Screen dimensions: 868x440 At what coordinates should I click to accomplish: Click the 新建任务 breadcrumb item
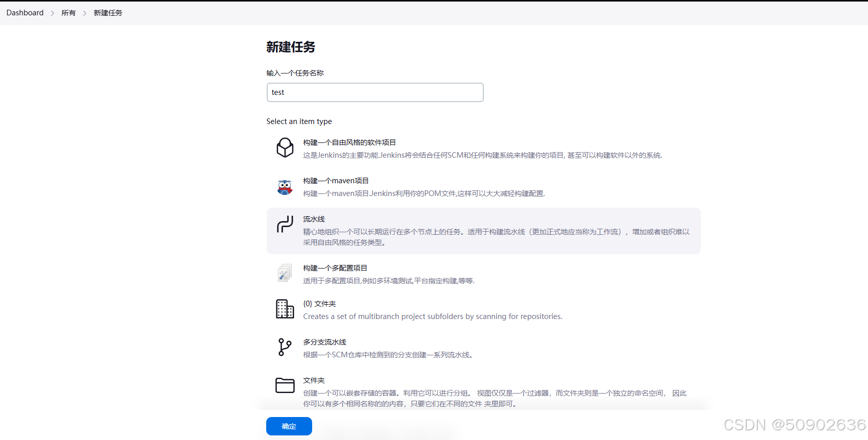(108, 13)
